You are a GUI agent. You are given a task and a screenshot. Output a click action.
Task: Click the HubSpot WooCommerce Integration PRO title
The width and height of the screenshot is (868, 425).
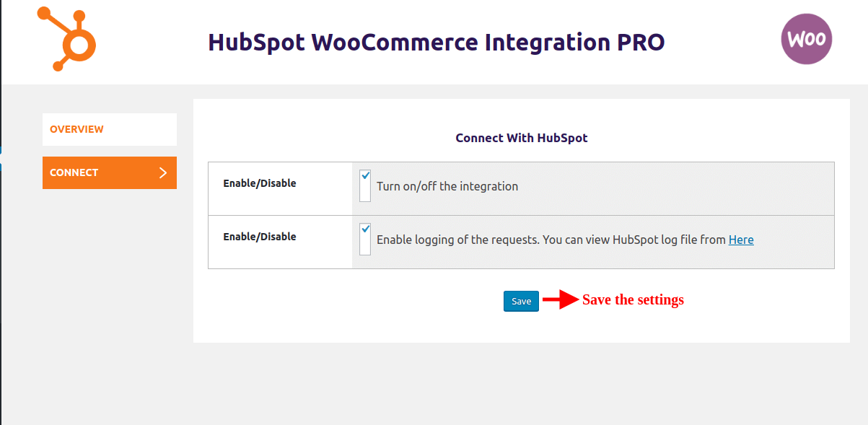(x=436, y=43)
